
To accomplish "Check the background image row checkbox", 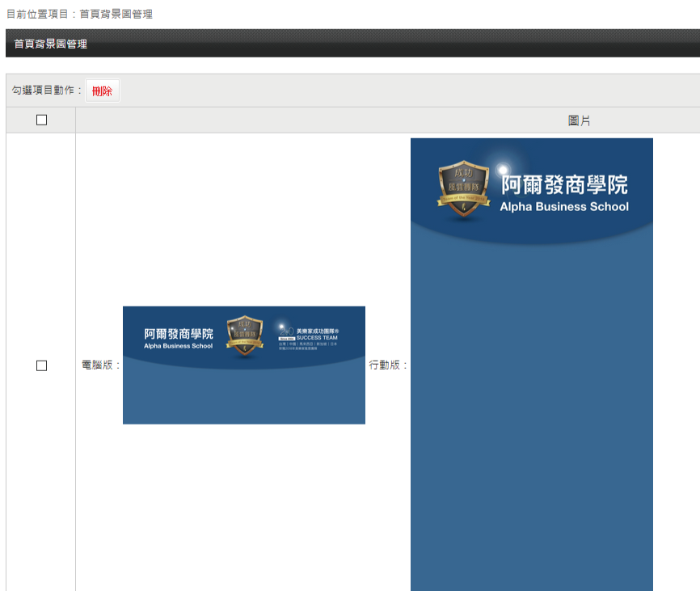I will 41,366.
